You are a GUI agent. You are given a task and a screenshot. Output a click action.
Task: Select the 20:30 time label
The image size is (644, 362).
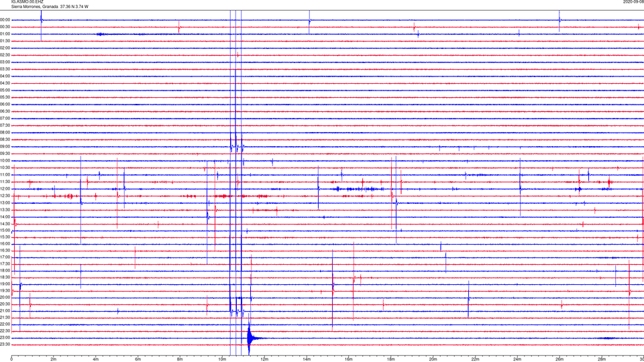5,304
